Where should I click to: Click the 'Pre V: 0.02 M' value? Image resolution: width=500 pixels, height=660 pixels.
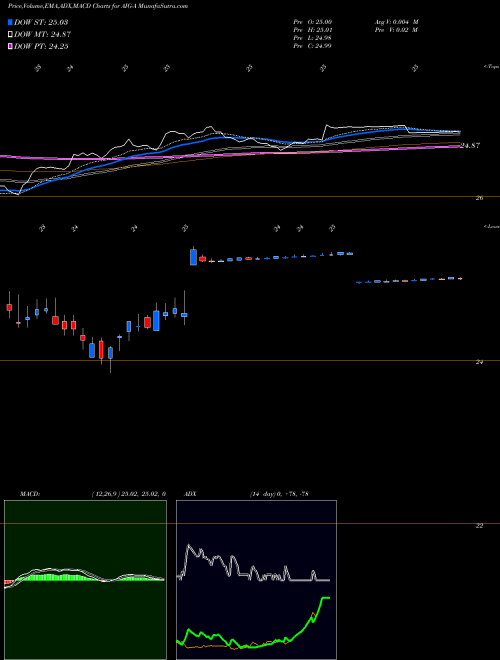[x=396, y=30]
